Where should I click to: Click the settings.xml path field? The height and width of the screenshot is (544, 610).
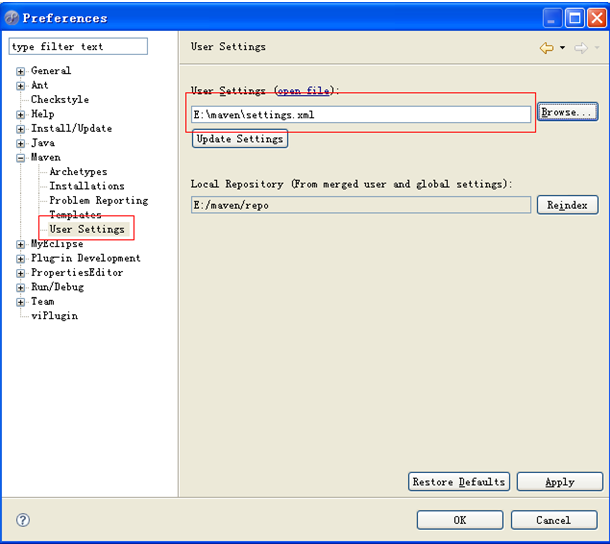tap(361, 114)
